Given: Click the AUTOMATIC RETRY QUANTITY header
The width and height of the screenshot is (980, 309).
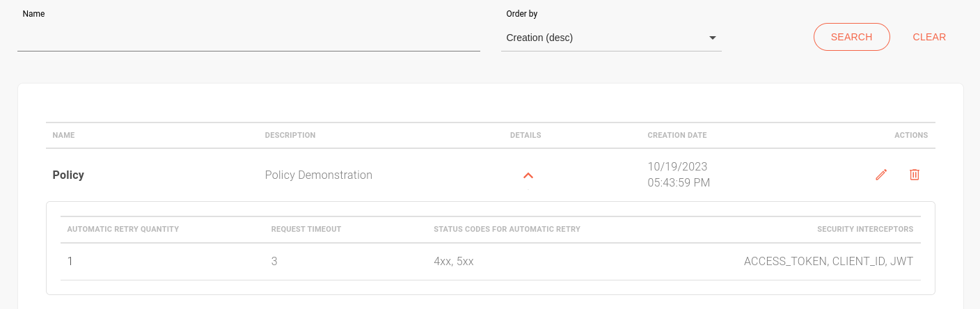Looking at the screenshot, I should tap(123, 229).
